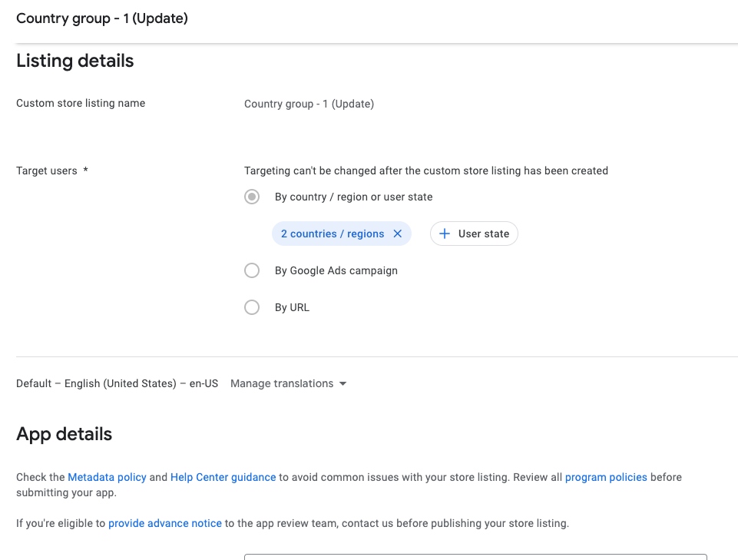The height and width of the screenshot is (560, 738).
Task: Choose the By Google Ads campaign radio
Action: pyautogui.click(x=252, y=270)
